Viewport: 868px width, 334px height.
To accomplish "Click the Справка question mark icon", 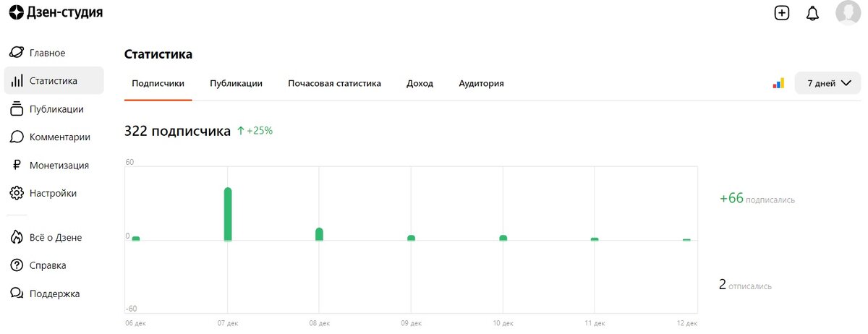I will tap(16, 265).
